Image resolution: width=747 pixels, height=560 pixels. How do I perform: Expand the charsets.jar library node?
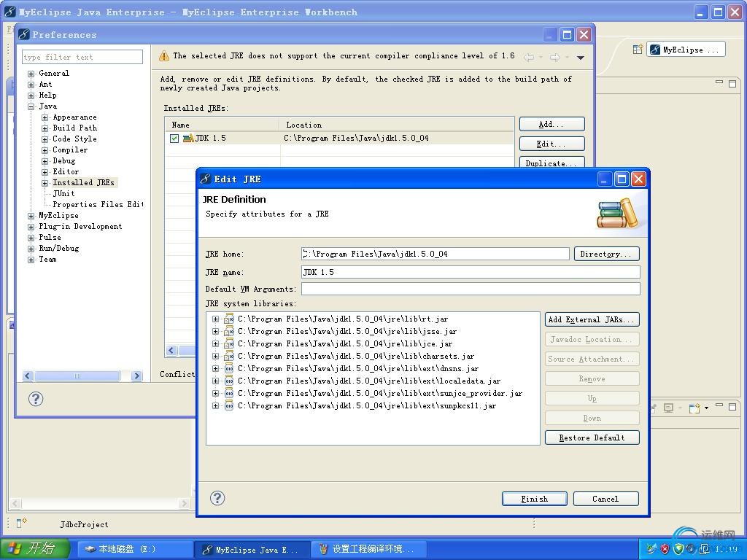tap(215, 356)
